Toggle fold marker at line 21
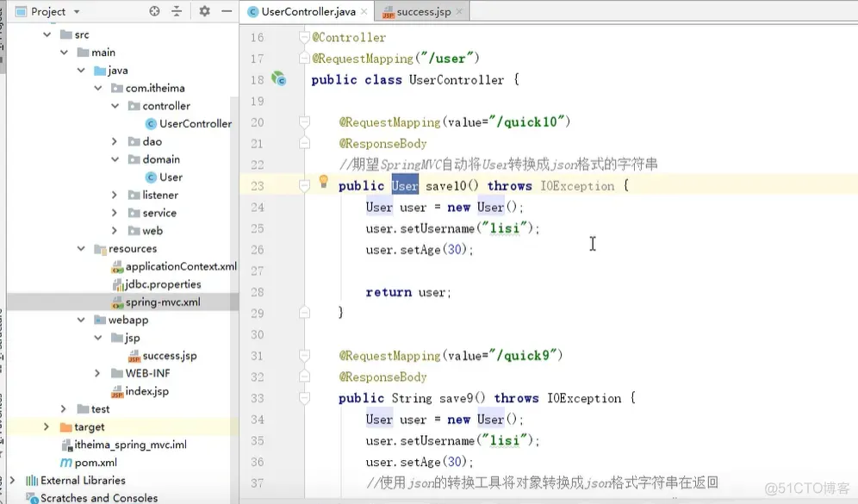Screen dimensions: 858x504 (305, 143)
